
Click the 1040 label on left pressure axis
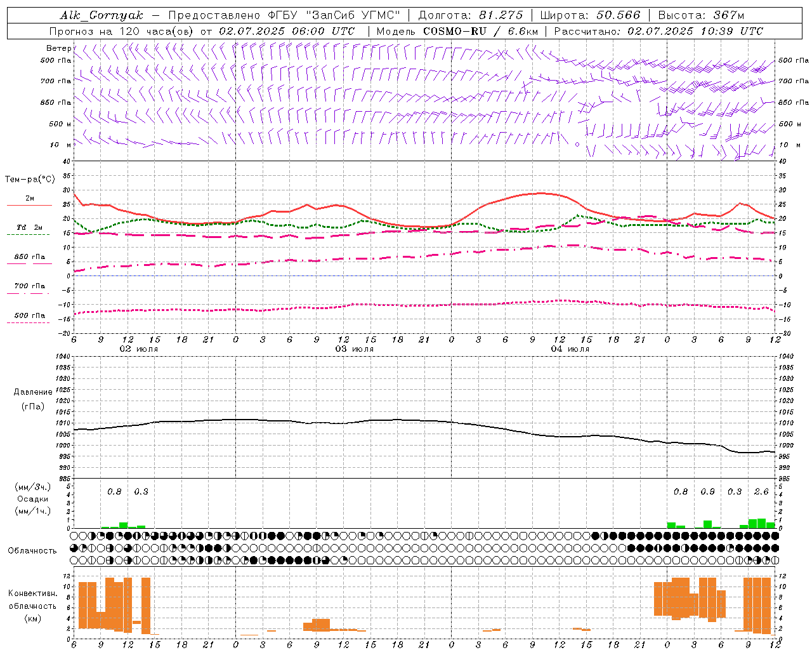(x=62, y=356)
